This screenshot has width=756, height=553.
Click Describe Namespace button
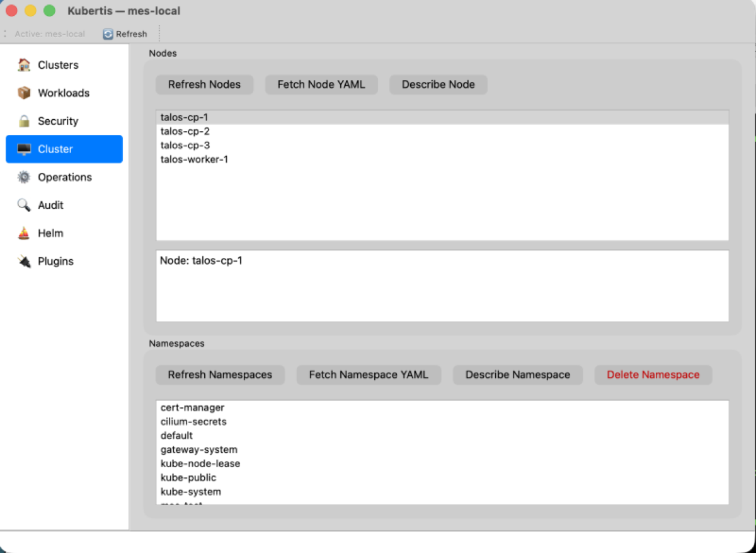(518, 375)
